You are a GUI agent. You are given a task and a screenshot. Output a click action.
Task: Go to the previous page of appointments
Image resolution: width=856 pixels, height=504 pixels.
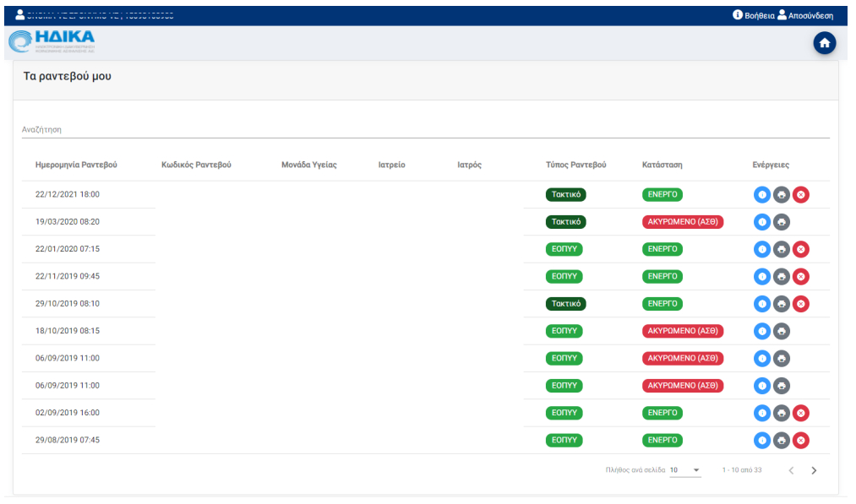[x=792, y=470]
